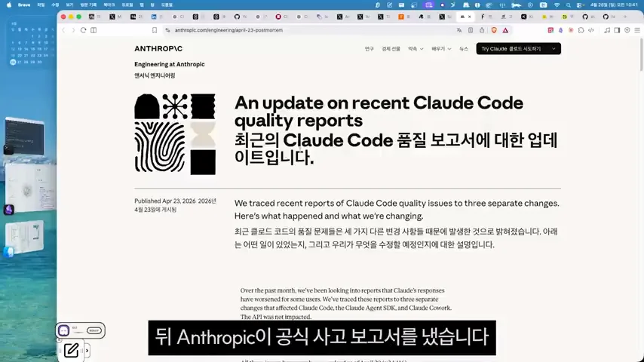The height and width of the screenshot is (362, 644).
Task: Open site settings icon left of the URL
Action: pyautogui.click(x=167, y=30)
